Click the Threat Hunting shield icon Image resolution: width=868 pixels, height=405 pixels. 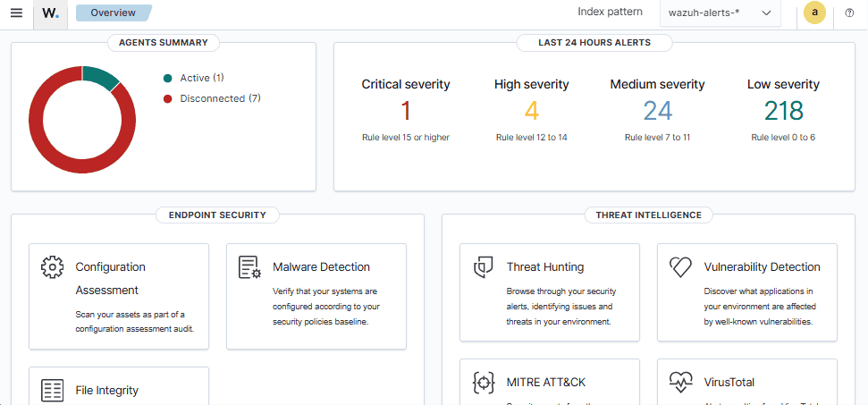484,267
